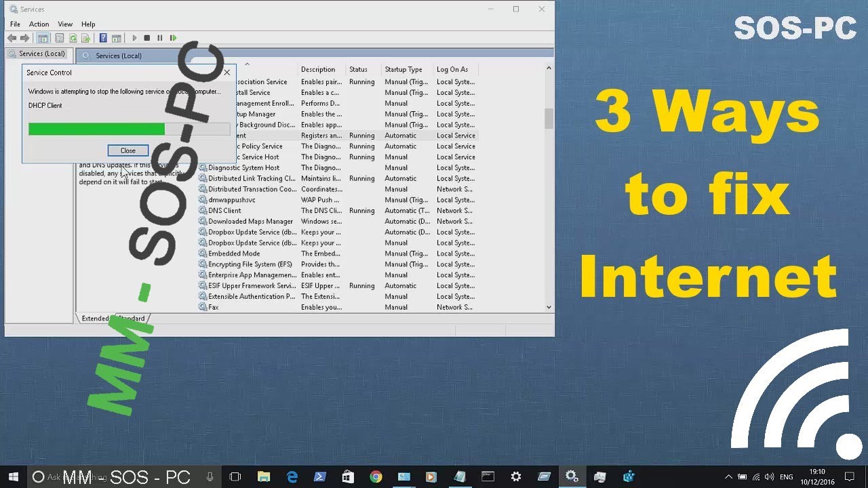
Task: Launch Google Chrome from the taskbar
Action: (x=376, y=476)
